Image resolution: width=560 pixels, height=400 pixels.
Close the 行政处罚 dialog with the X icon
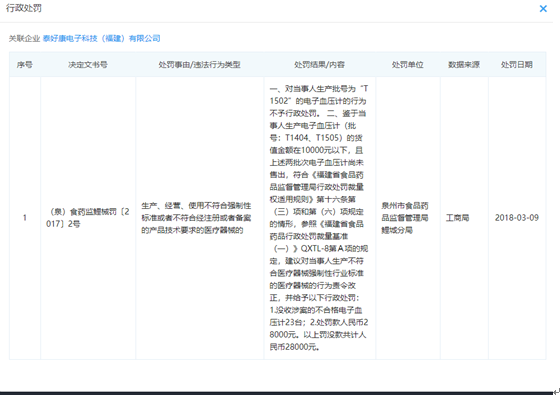543,9
